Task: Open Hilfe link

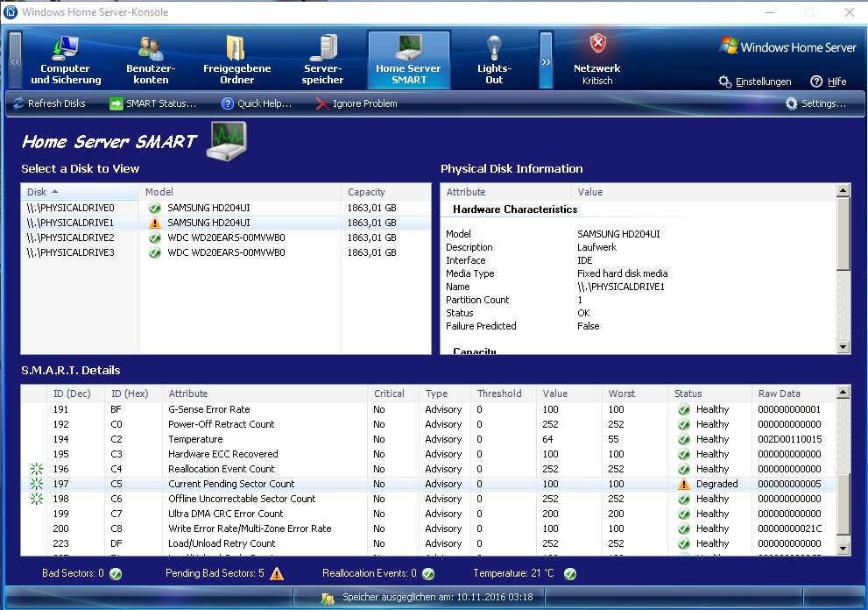Action: 829,82
